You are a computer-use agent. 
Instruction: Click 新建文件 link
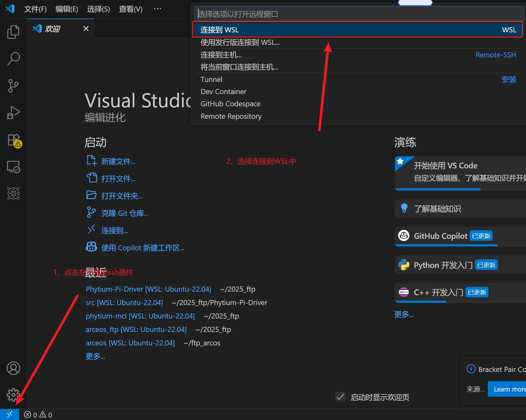point(118,161)
